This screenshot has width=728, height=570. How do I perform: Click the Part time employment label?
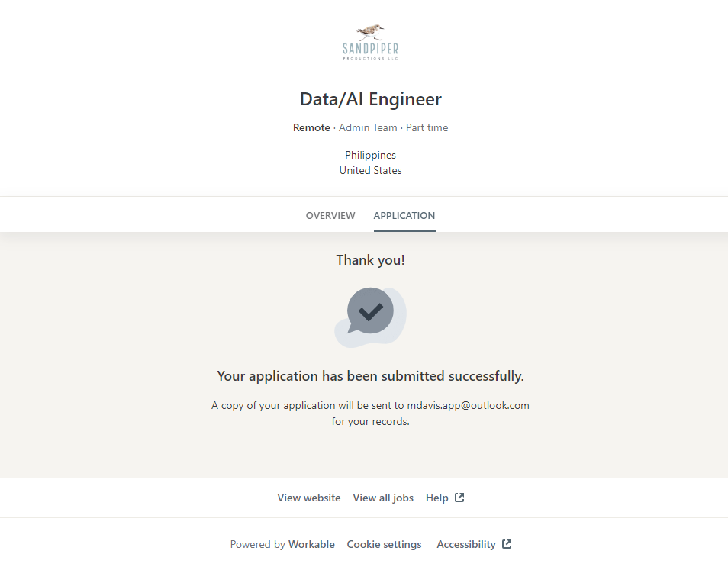[x=427, y=127]
